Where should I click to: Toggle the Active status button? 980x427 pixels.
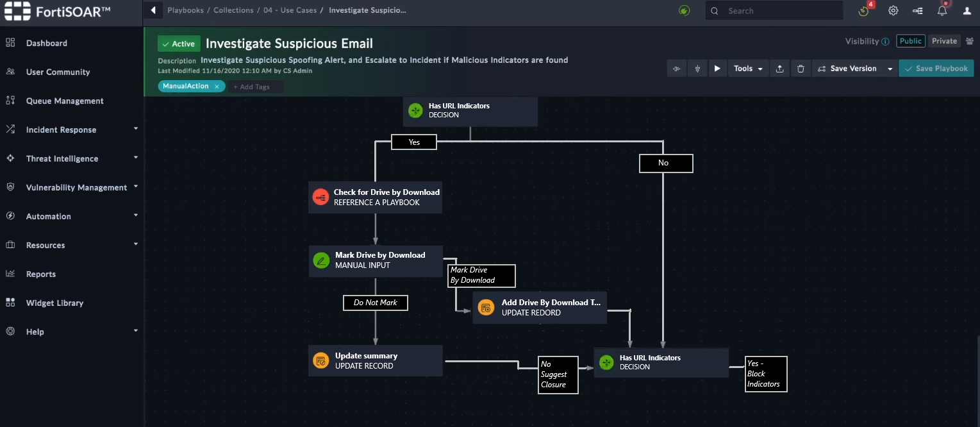pos(179,44)
